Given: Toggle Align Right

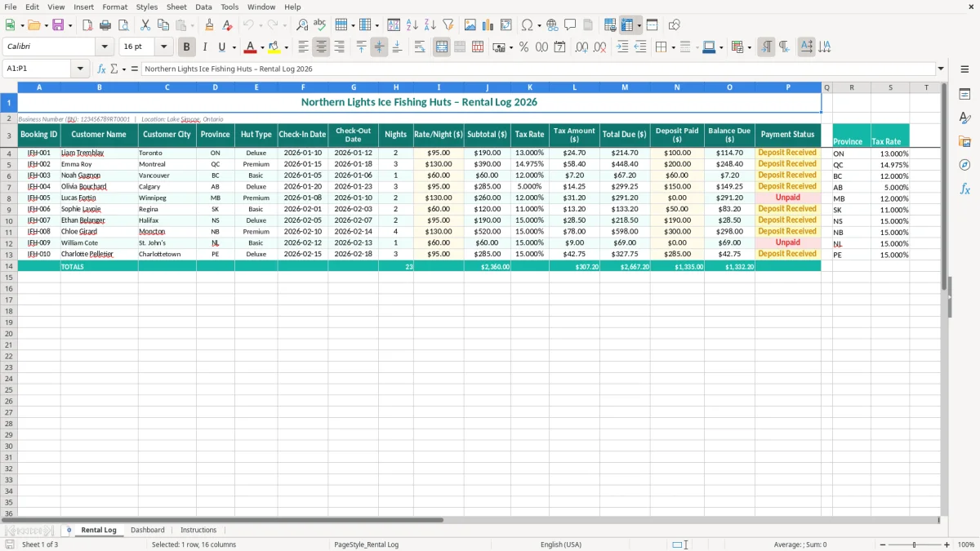Looking at the screenshot, I should point(339,47).
